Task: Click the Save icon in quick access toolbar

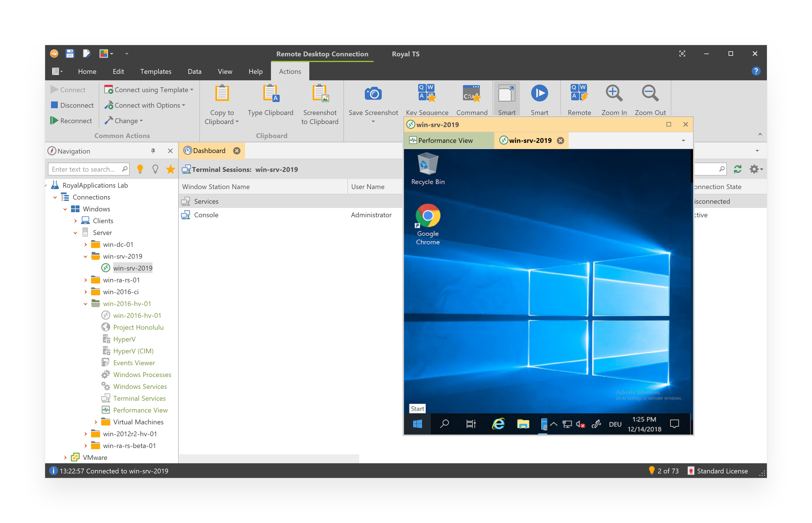Action: click(70, 54)
